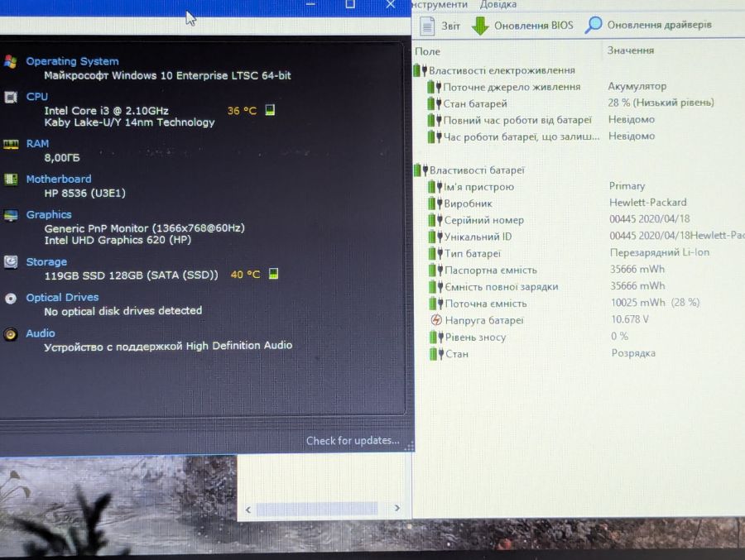Open the RAM section heading
The image size is (745, 560).
[37, 143]
